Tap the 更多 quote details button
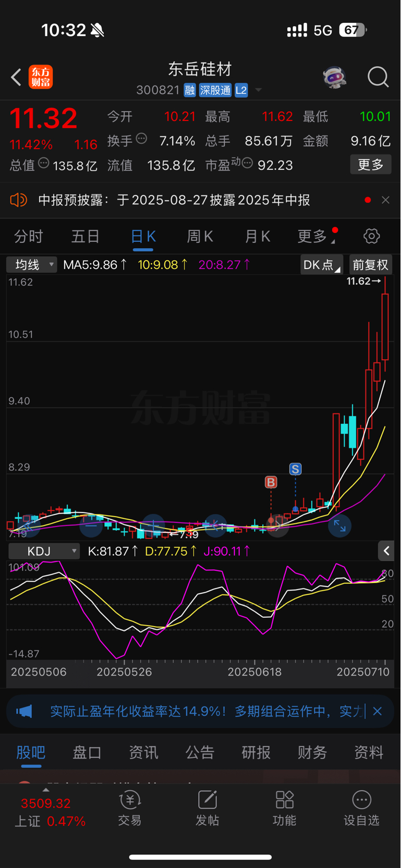This screenshot has width=401, height=868. click(371, 165)
